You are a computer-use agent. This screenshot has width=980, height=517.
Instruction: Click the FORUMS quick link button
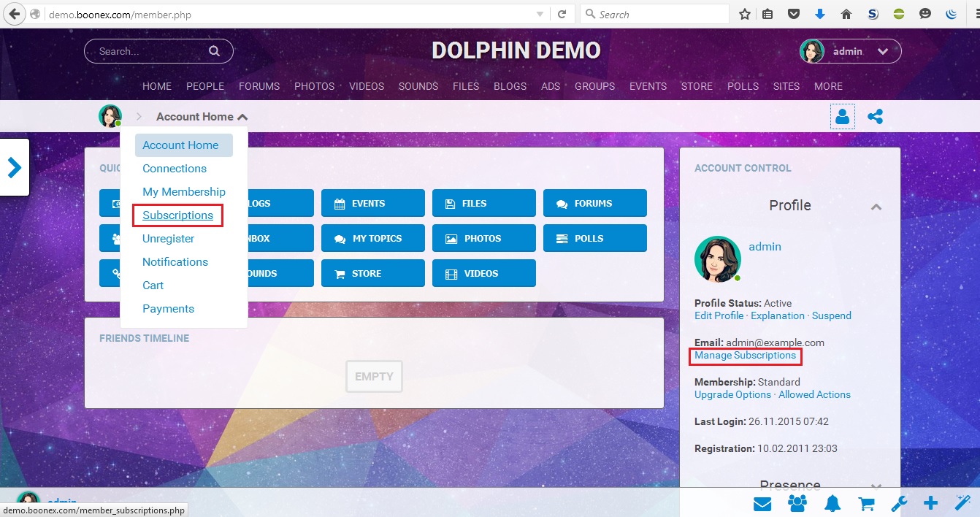(x=594, y=203)
